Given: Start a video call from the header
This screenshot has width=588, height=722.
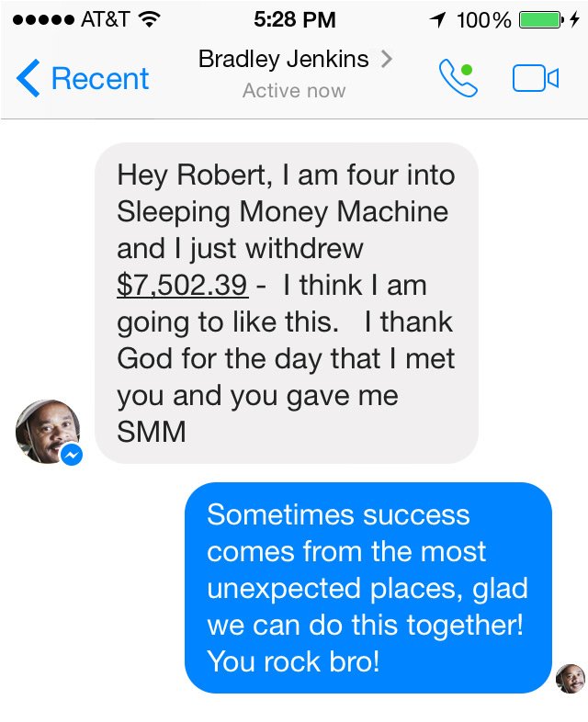Looking at the screenshot, I should coord(535,79).
